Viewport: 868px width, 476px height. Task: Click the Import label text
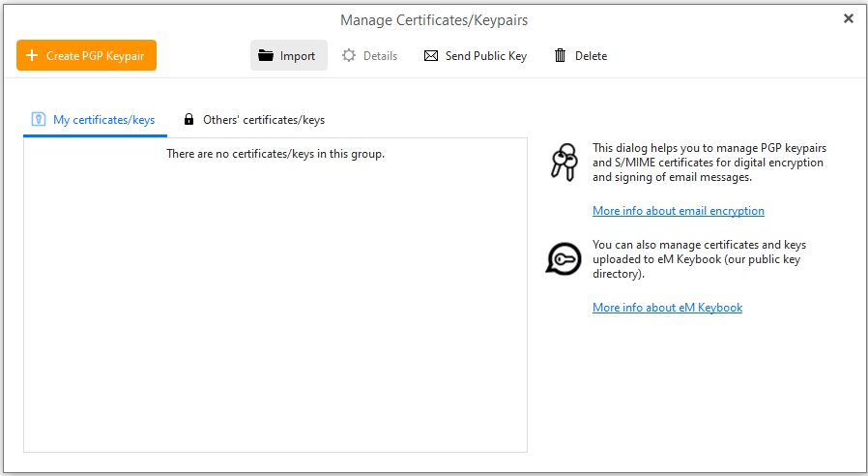point(298,56)
